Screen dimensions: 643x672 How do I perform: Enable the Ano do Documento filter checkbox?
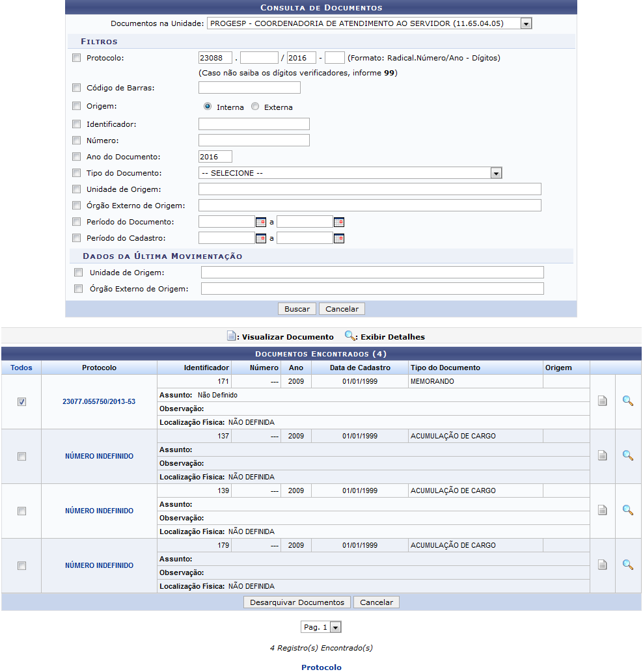(76, 156)
